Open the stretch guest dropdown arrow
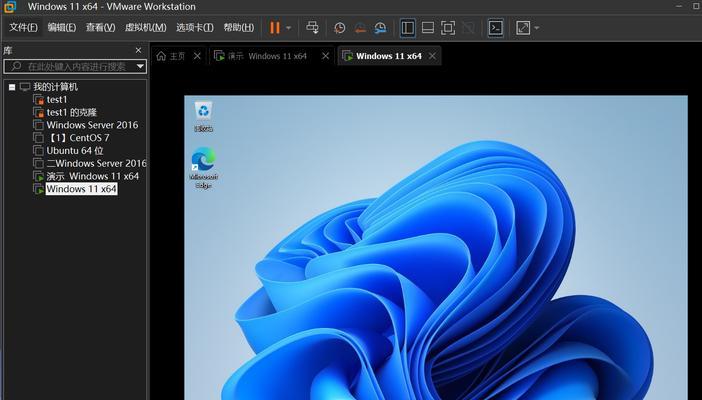Viewport: 702px width, 400px height. [x=536, y=28]
